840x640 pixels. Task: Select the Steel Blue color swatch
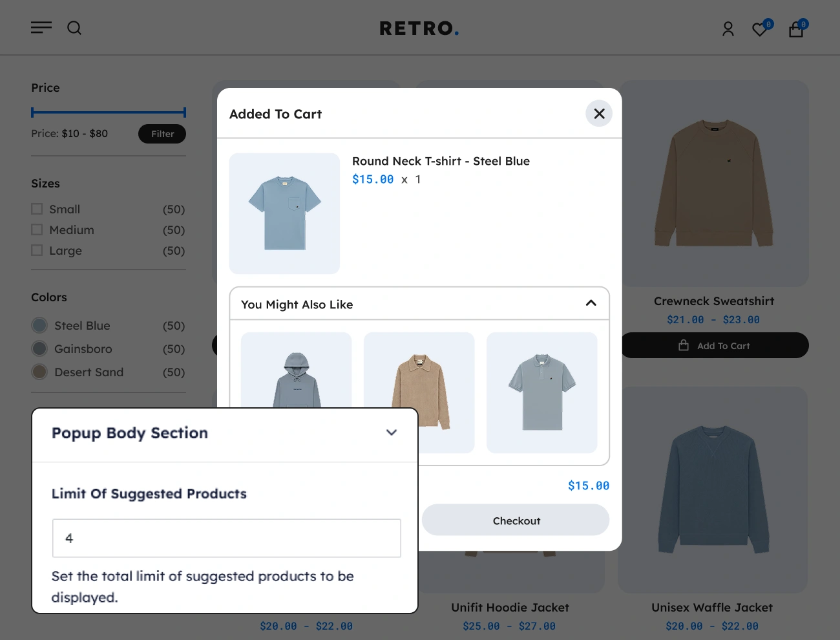click(x=39, y=325)
